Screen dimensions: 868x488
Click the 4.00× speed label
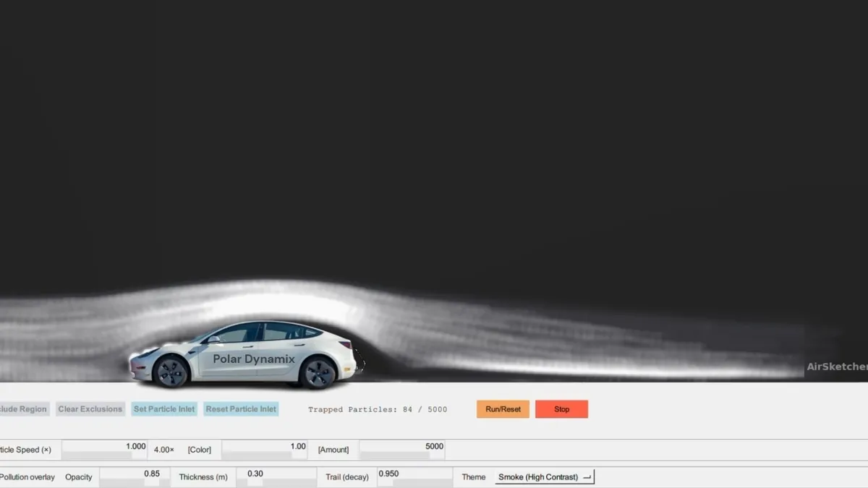click(163, 450)
